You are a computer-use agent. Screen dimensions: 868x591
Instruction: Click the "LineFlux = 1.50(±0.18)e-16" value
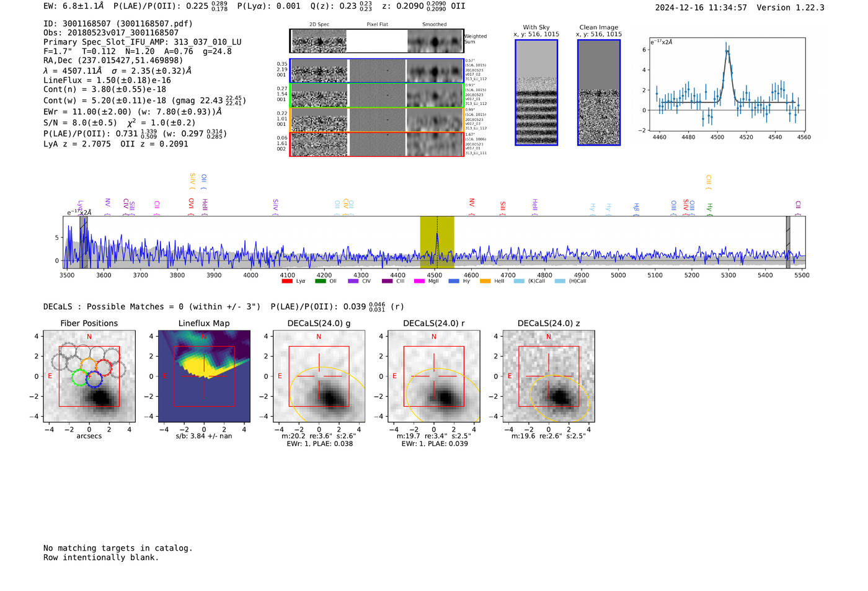point(107,81)
